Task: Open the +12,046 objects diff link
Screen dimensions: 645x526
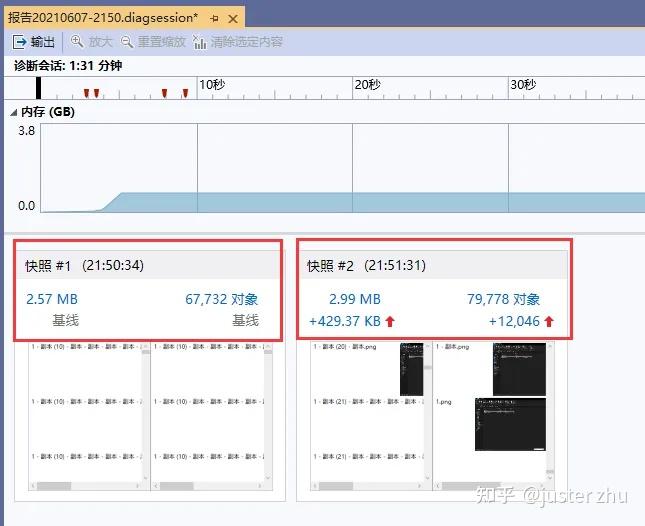Action: pyautogui.click(x=514, y=321)
